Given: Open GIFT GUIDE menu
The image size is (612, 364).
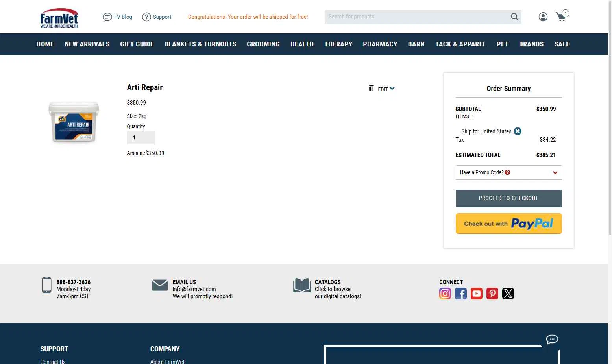Looking at the screenshot, I should (137, 44).
